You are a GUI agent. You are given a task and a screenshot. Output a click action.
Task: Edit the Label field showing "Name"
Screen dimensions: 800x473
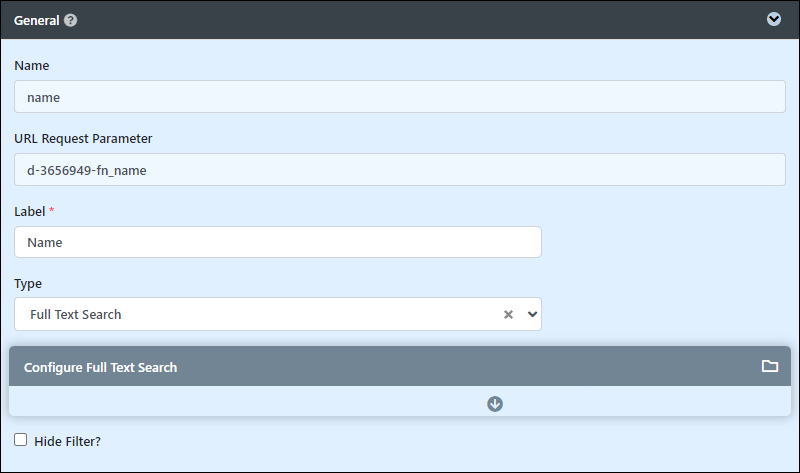pyautogui.click(x=278, y=242)
